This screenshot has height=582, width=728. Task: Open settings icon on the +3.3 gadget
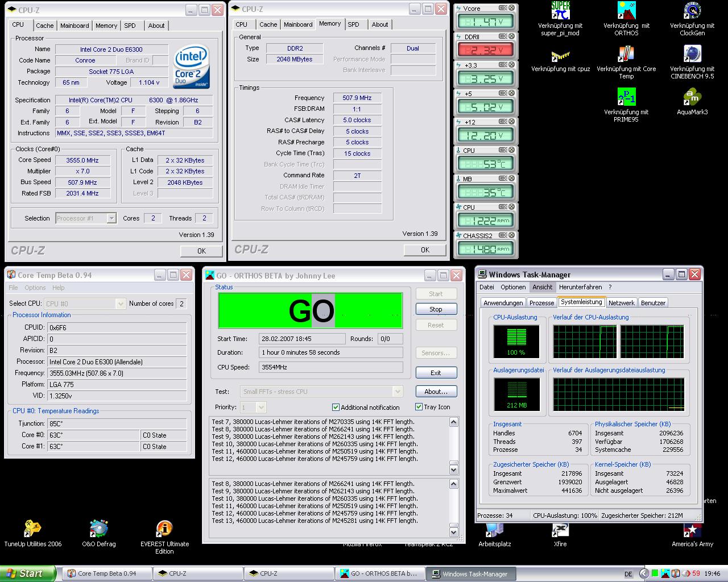[x=503, y=65]
